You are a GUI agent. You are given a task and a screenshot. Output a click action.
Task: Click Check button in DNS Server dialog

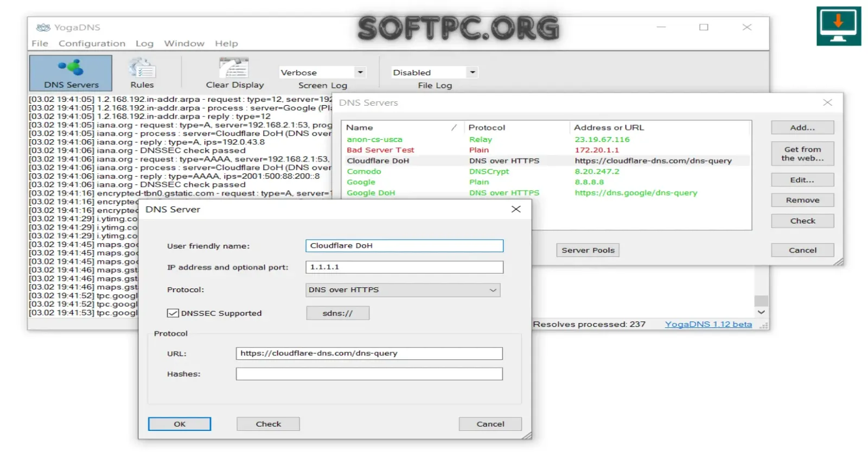[x=268, y=424]
